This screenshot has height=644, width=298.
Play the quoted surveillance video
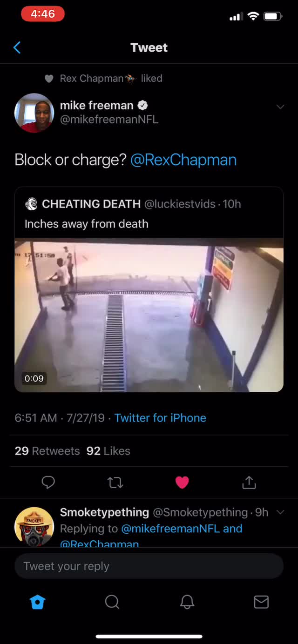pyautogui.click(x=149, y=315)
